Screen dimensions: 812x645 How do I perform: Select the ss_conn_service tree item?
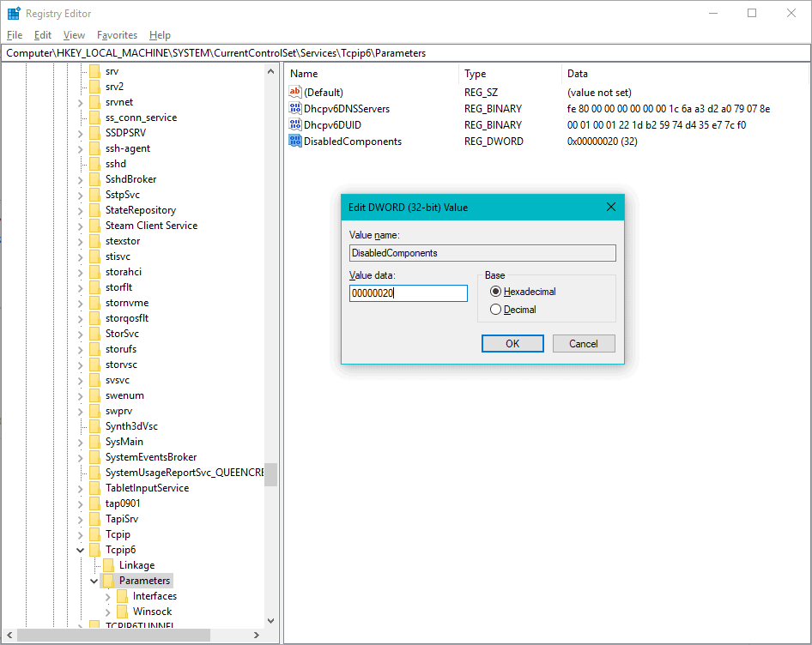141,118
